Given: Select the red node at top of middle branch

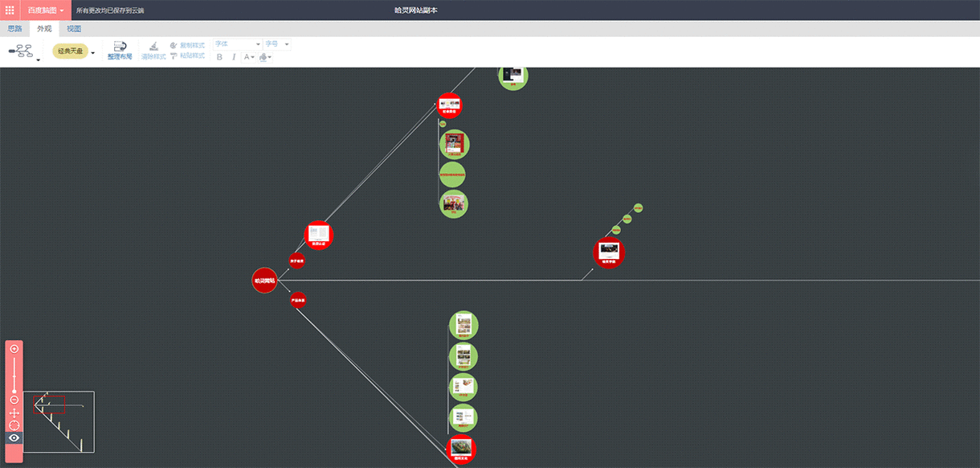Looking at the screenshot, I should tap(449, 105).
